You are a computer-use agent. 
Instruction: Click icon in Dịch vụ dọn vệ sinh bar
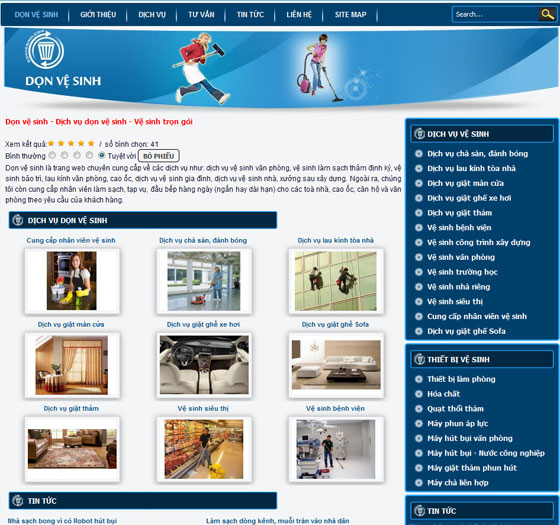coord(18,220)
